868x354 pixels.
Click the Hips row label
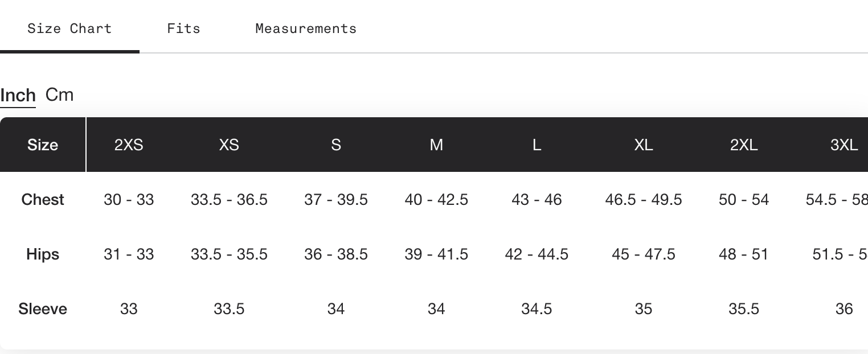43,254
